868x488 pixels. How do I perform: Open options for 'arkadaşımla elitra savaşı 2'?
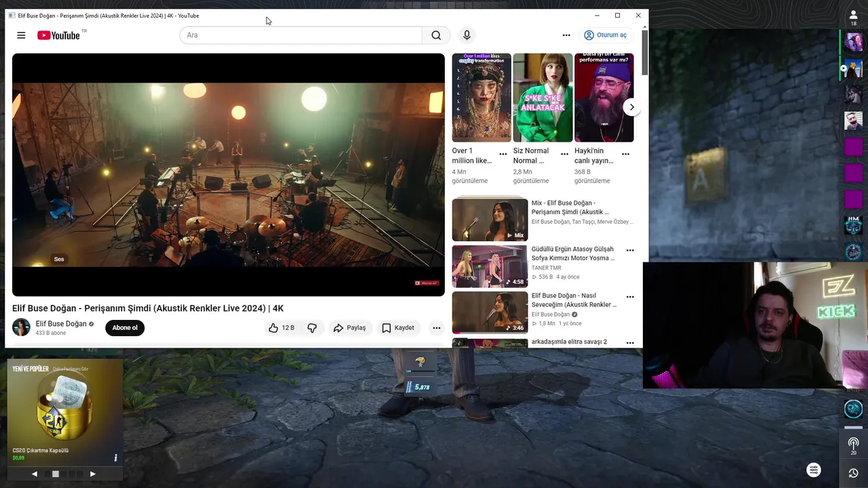630,343
